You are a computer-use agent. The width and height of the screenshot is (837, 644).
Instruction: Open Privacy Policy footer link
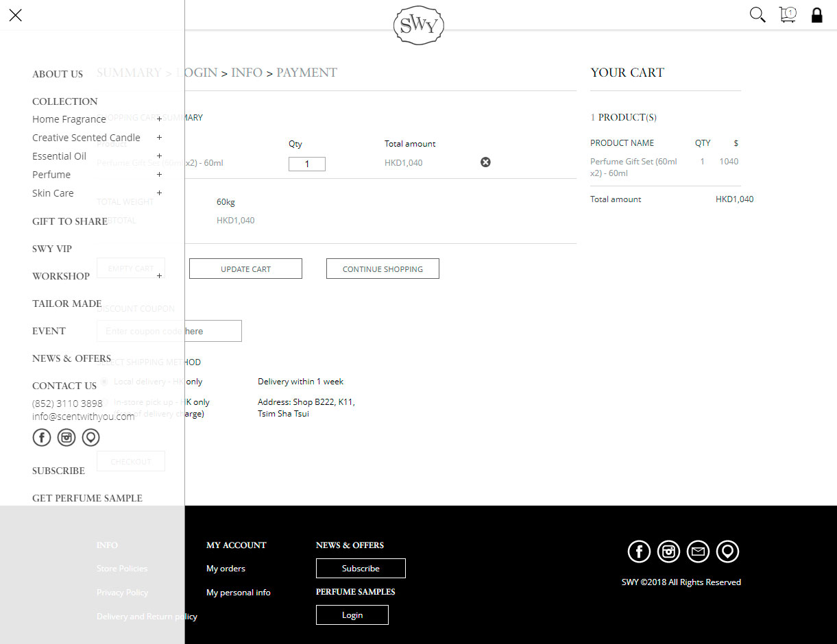point(123,593)
